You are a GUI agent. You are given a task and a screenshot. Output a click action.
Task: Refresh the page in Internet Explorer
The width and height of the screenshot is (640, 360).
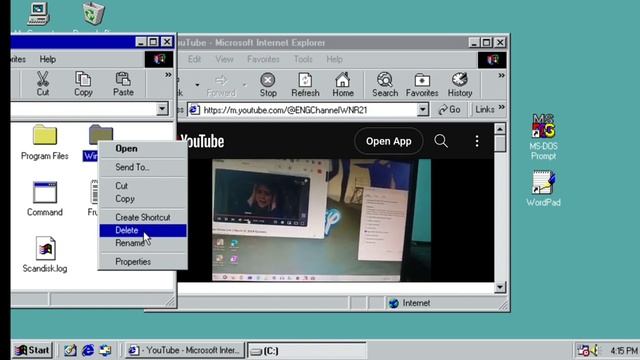pos(305,84)
